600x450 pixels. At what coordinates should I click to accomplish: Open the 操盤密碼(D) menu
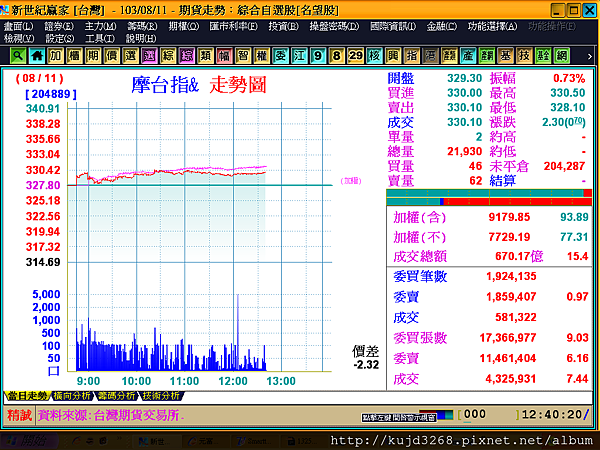click(x=334, y=26)
